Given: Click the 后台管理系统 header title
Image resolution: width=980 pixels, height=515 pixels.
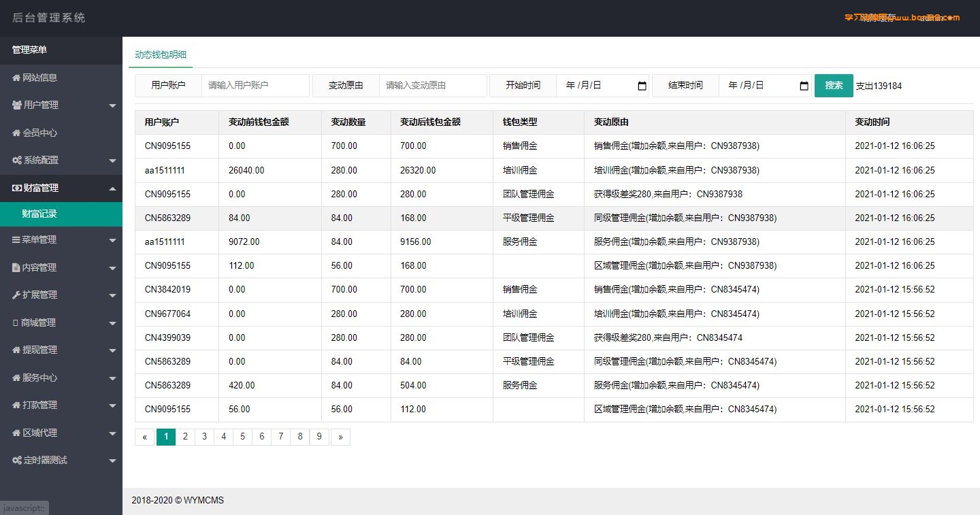Looking at the screenshot, I should point(49,18).
